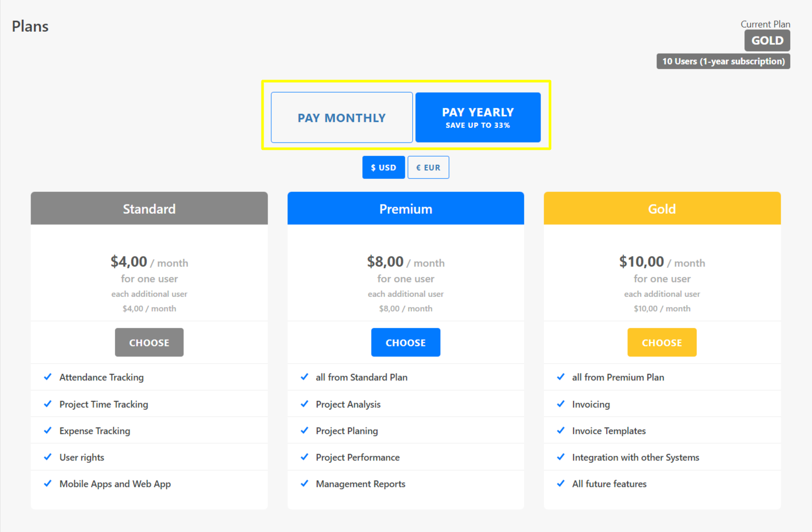Choose the Gold plan
Viewport: 812px width, 532px height.
coord(662,342)
